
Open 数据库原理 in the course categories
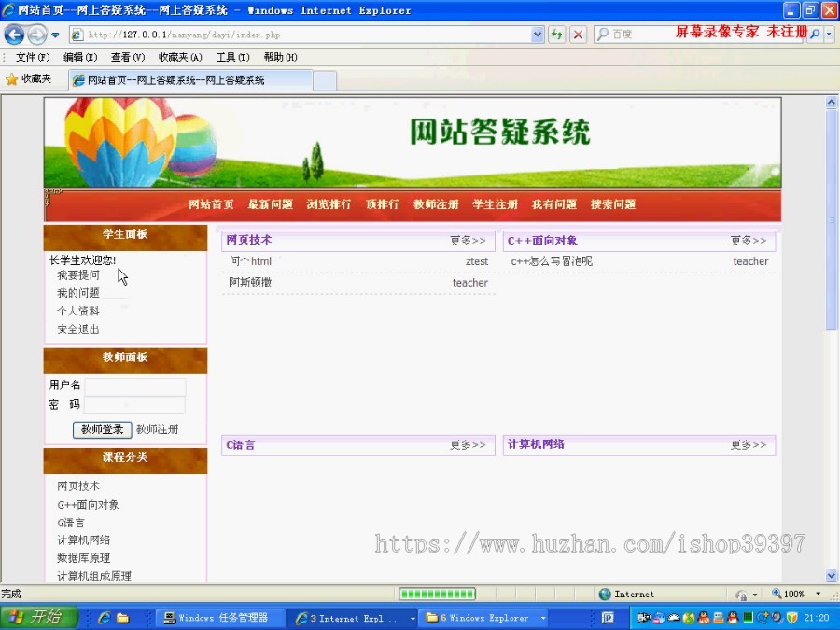(x=84, y=558)
